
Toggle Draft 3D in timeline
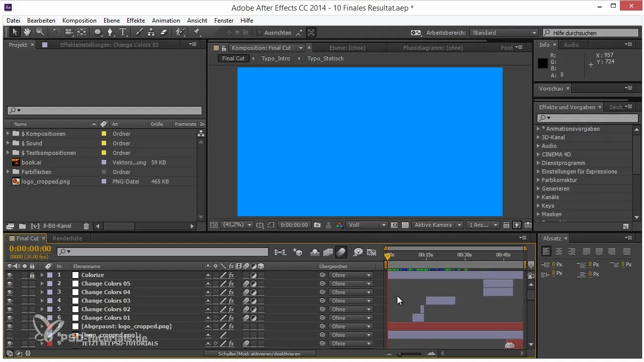tap(297, 252)
